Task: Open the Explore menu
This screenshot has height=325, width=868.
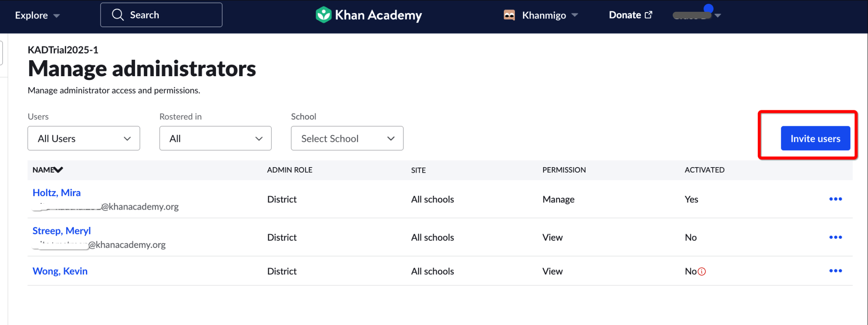Action: click(x=36, y=15)
